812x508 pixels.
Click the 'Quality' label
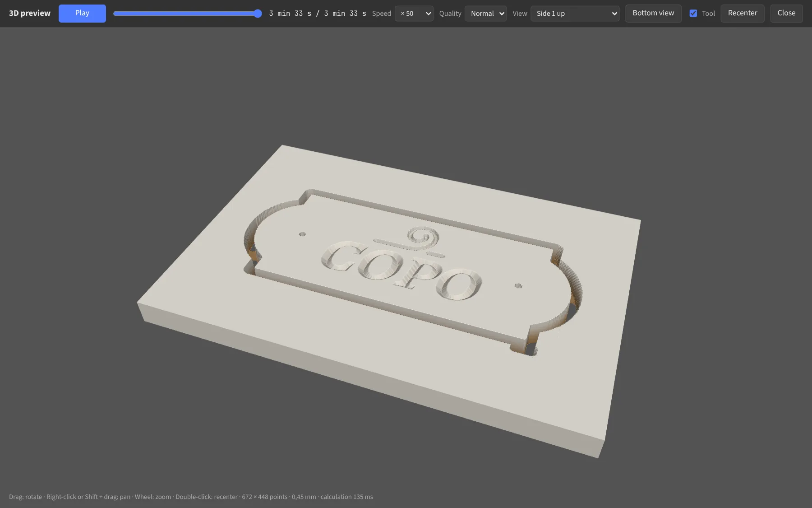(450, 14)
